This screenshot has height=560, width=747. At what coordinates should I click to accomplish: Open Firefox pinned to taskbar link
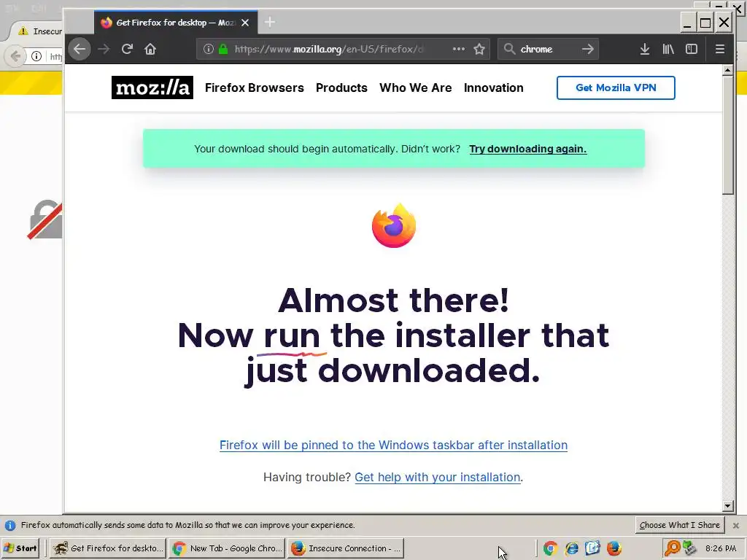click(x=393, y=446)
